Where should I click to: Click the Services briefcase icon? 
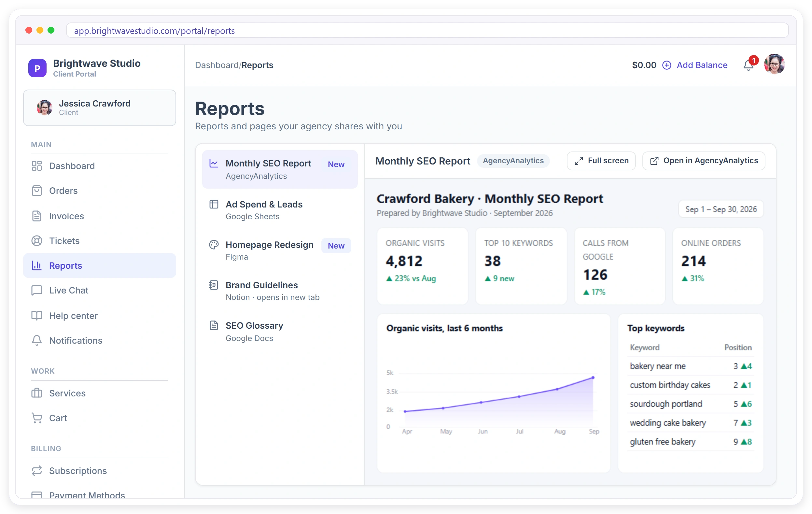click(37, 393)
